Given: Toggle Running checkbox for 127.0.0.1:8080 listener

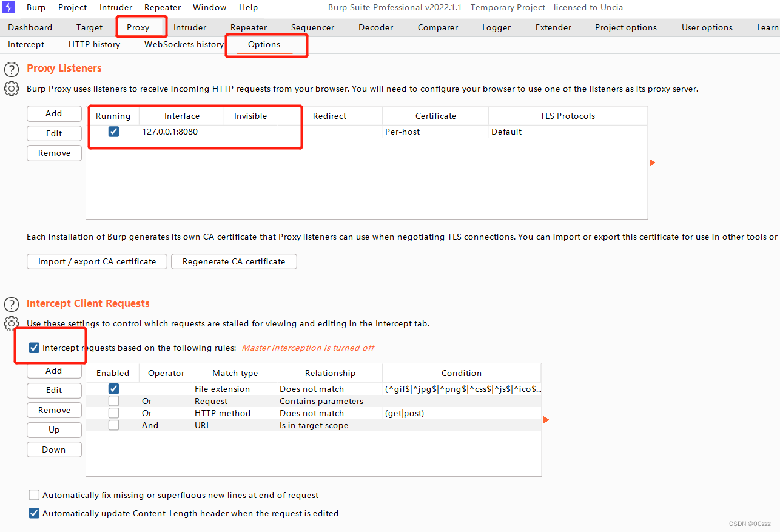Looking at the screenshot, I should click(x=113, y=132).
